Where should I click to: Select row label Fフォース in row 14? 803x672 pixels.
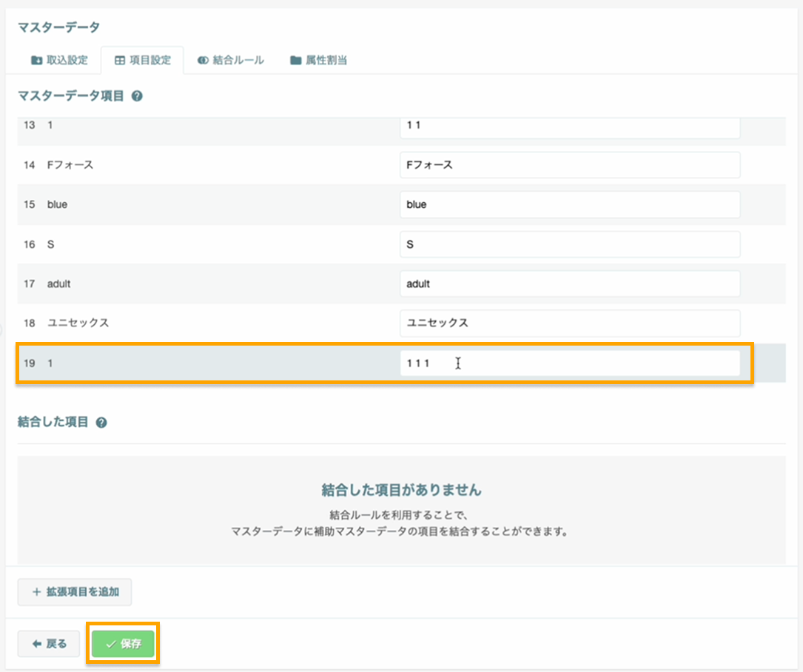point(70,165)
